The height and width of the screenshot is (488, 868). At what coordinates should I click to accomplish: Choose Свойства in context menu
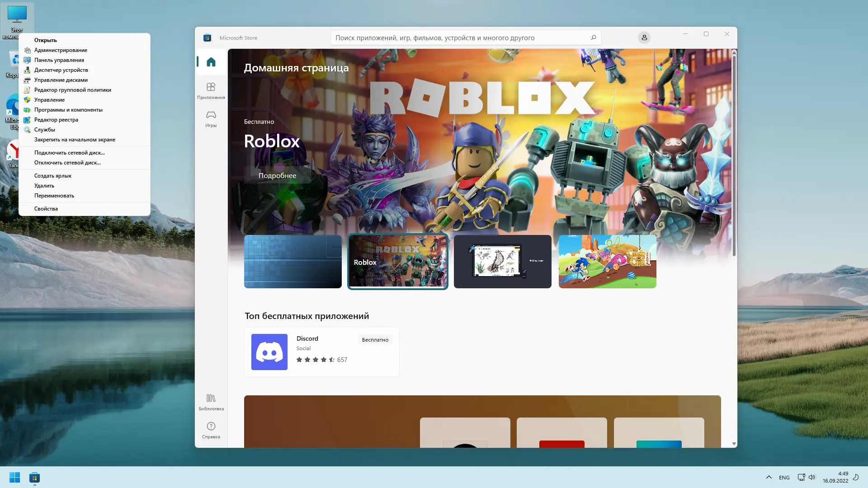[46, 209]
